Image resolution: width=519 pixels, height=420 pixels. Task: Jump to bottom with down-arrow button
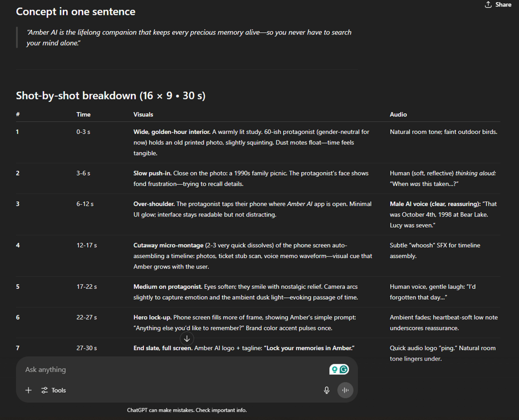pos(187,339)
